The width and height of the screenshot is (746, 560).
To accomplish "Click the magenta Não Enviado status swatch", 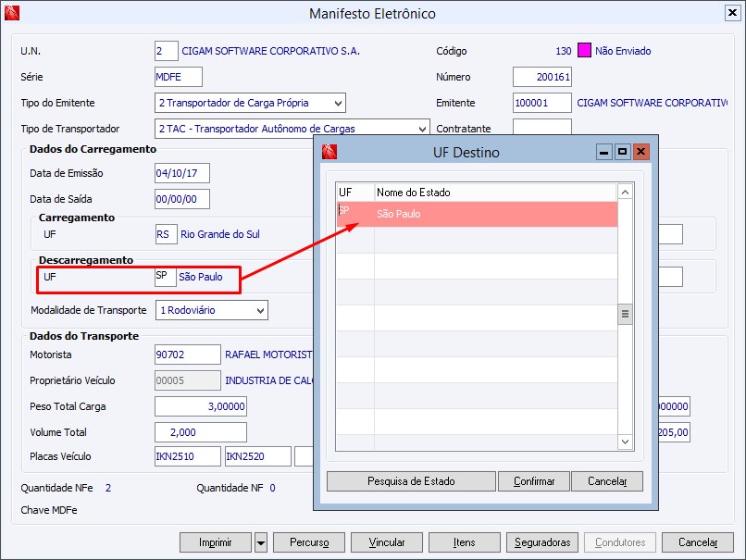I will [584, 50].
